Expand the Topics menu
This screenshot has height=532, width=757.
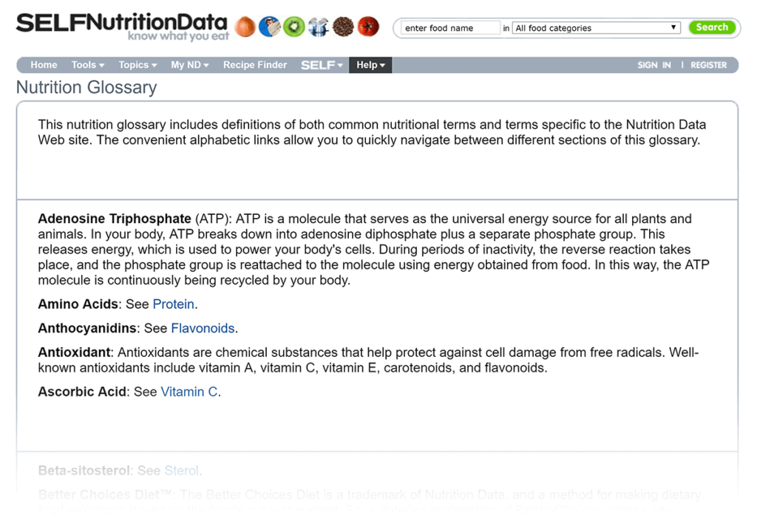pos(138,65)
